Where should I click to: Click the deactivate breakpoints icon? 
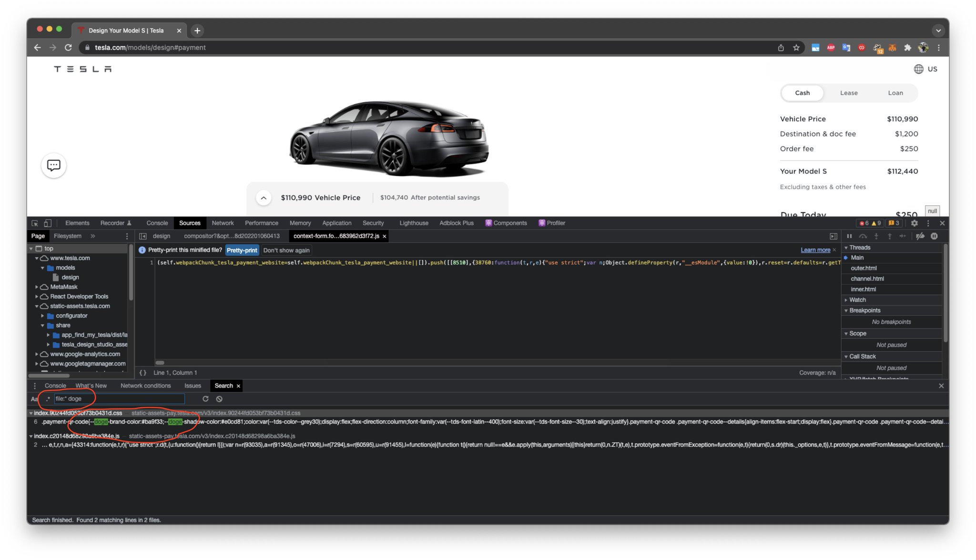coord(920,236)
